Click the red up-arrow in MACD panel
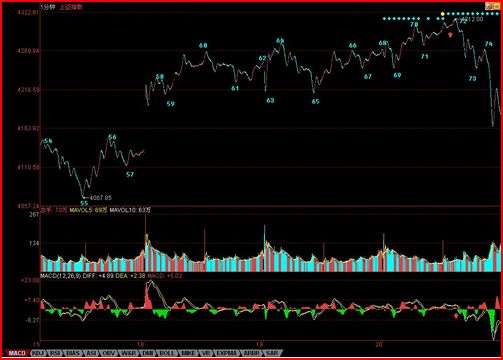 (x=456, y=315)
